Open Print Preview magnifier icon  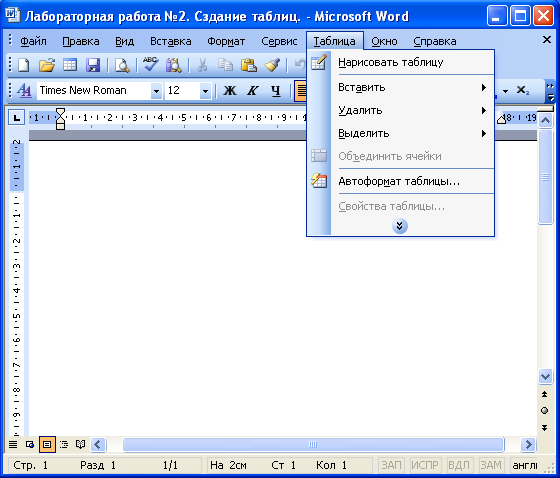coord(122,65)
